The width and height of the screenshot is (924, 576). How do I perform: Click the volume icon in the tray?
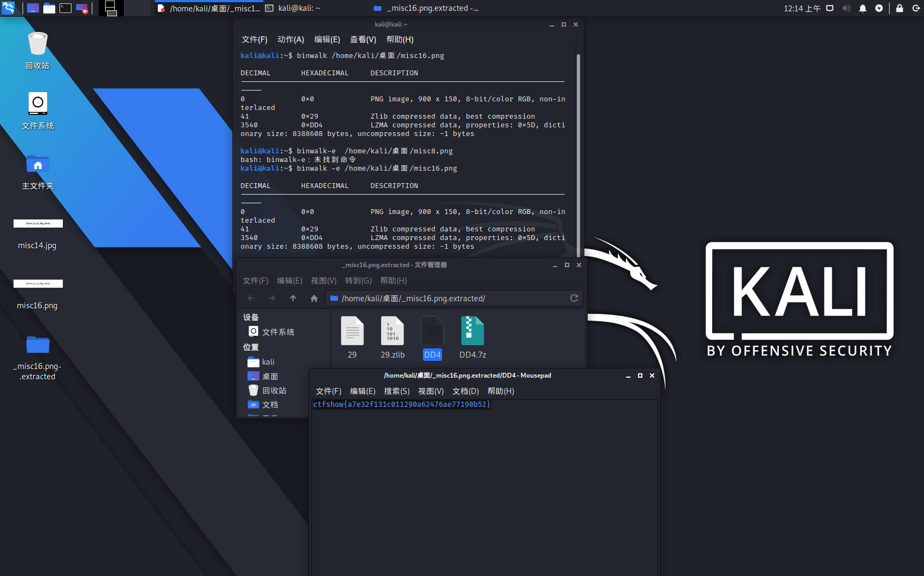pos(847,8)
